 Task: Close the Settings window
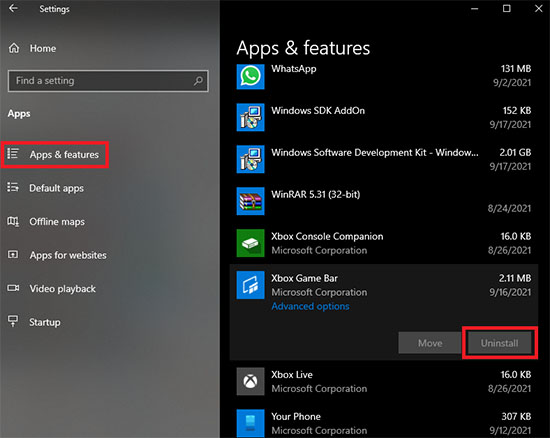tap(539, 8)
